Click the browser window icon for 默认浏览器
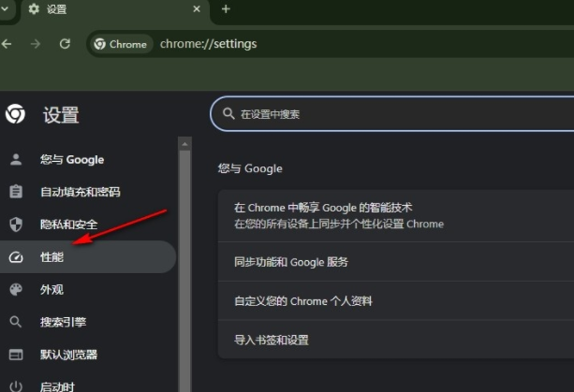The width and height of the screenshot is (574, 392). click(x=16, y=355)
